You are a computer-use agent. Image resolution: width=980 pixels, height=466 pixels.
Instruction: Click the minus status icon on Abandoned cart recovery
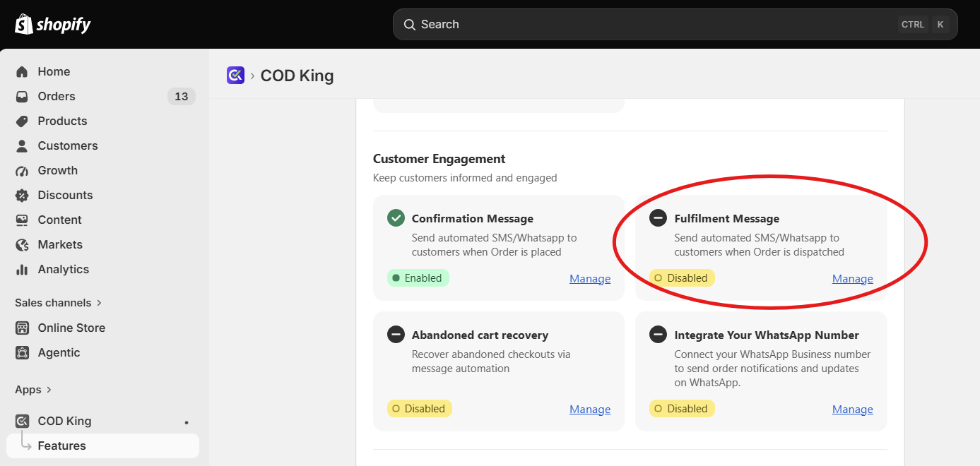(x=396, y=335)
